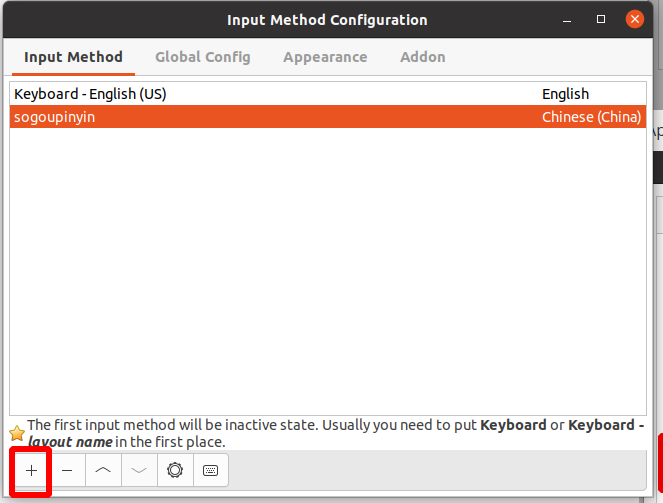
Task: Maximize the Input Method Configuration window
Action: pos(601,19)
